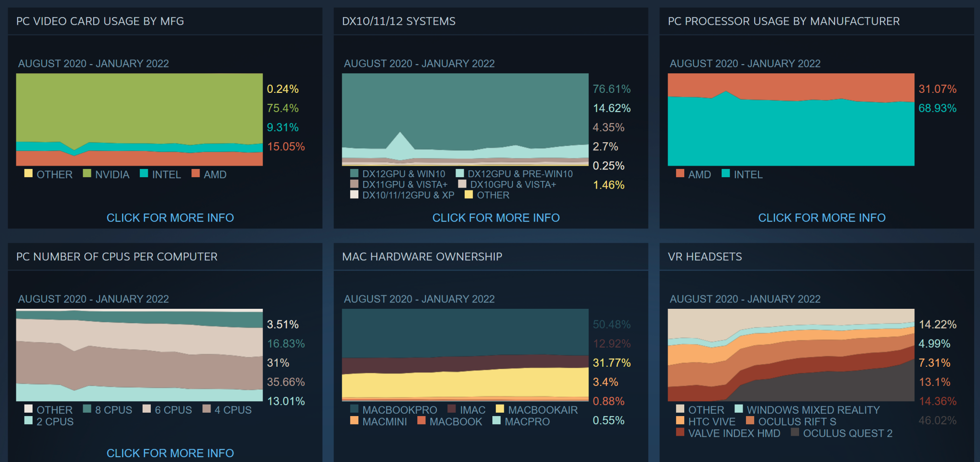Click the 8 CPUS legend swatch
Image resolution: width=980 pixels, height=462 pixels.
[x=87, y=409]
